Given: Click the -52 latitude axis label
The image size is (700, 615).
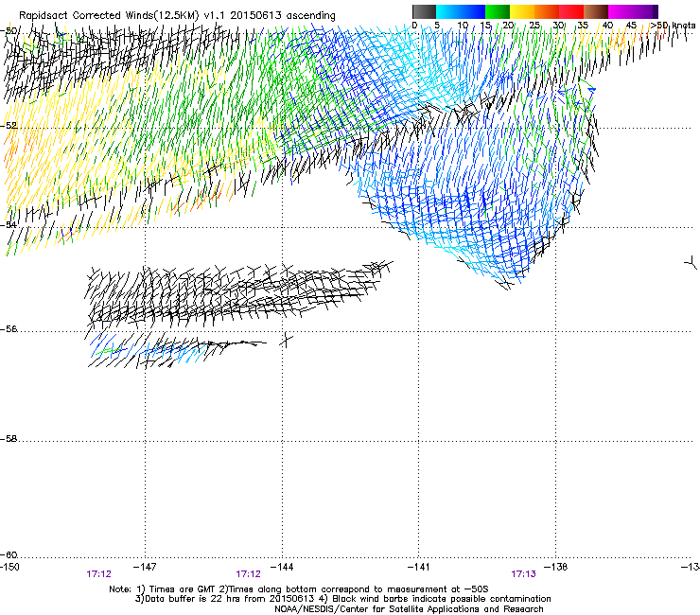Looking at the screenshot, I should click(9, 126).
